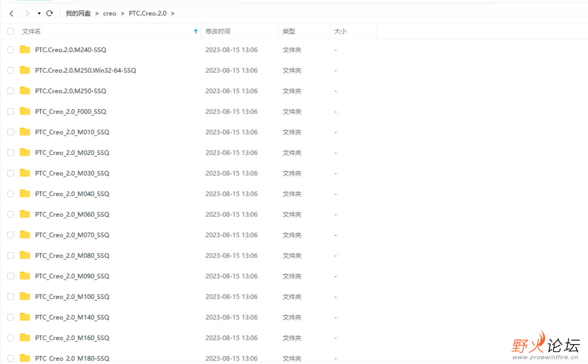Click folder icon of PTC_Creo_2.0_M090_SSQ
This screenshot has width=588, height=364.
tap(25, 276)
